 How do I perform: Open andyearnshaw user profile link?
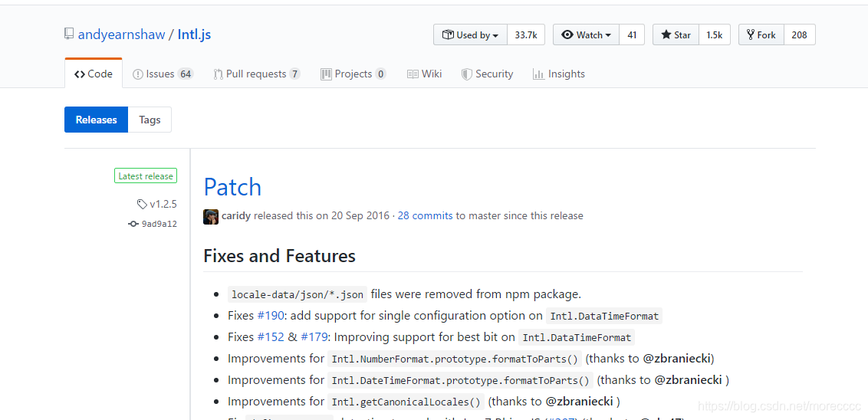pos(122,34)
